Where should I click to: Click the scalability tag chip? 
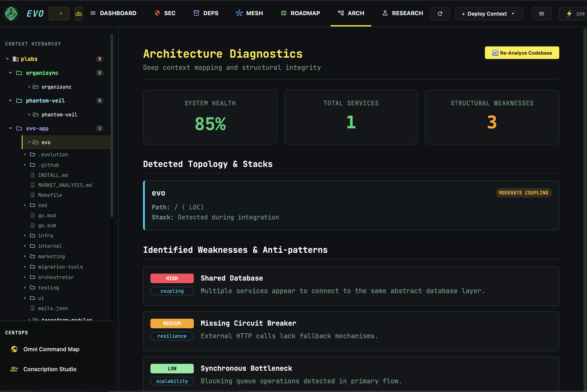click(172, 381)
